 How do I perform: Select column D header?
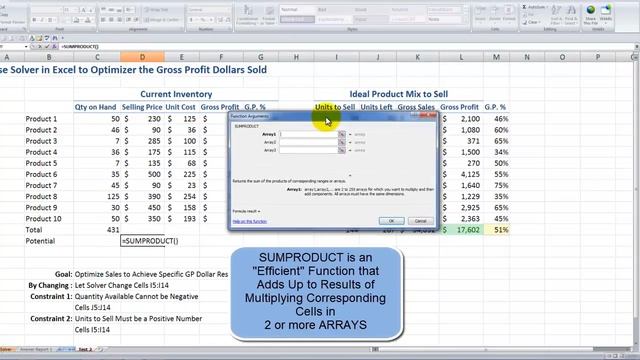coord(142,57)
